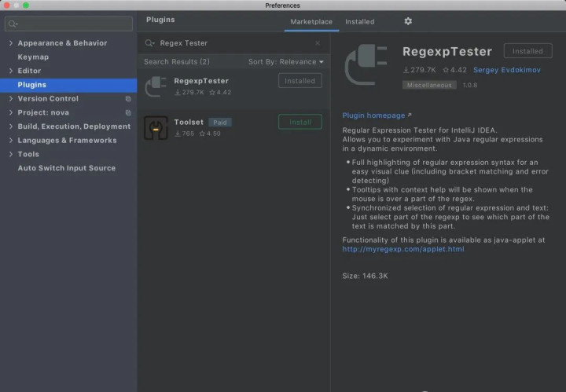Expand Appearance & Behavior settings
Image resolution: width=566 pixels, height=392 pixels.
10,43
